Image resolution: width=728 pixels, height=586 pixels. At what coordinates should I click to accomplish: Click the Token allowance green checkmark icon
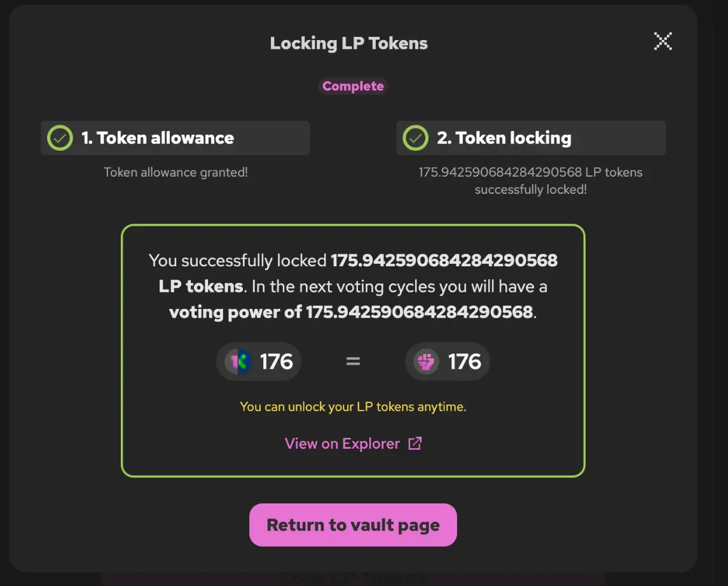click(60, 138)
